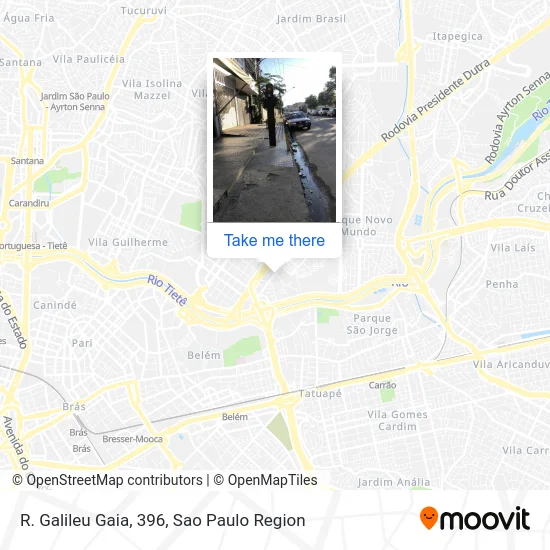
Task: Open the street photo thumbnail in the popup
Action: pyautogui.click(x=274, y=140)
